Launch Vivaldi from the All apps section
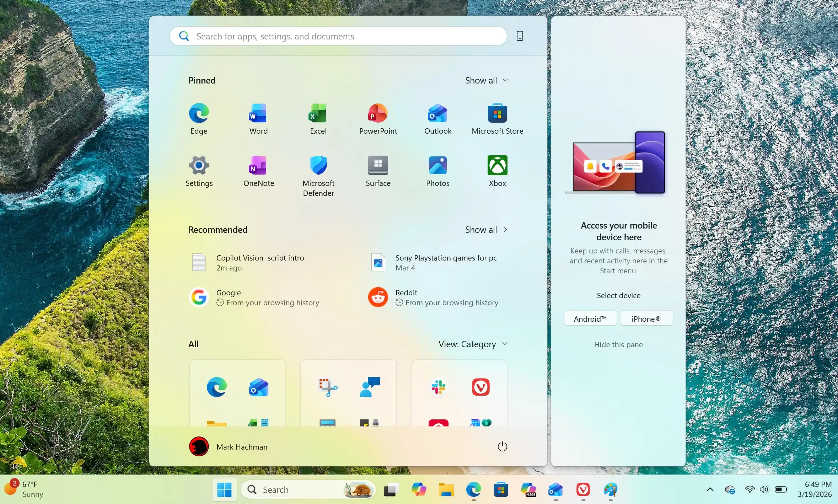The height and width of the screenshot is (504, 838). pos(480,387)
